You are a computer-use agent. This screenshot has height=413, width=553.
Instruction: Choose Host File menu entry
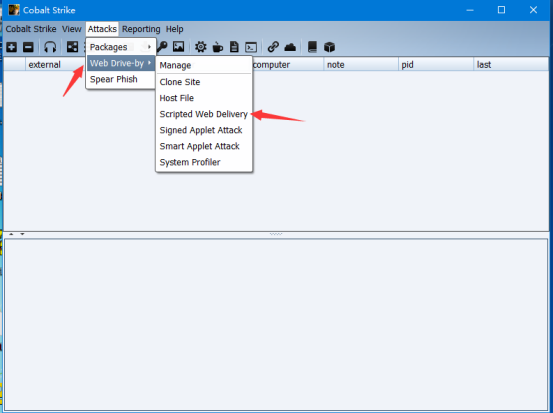point(204,98)
